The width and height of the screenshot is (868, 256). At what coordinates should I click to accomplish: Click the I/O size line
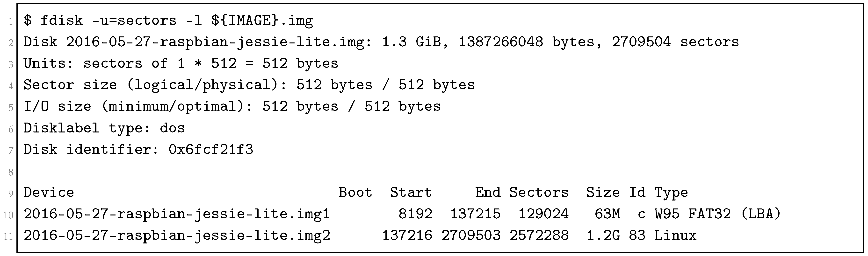[232, 107]
